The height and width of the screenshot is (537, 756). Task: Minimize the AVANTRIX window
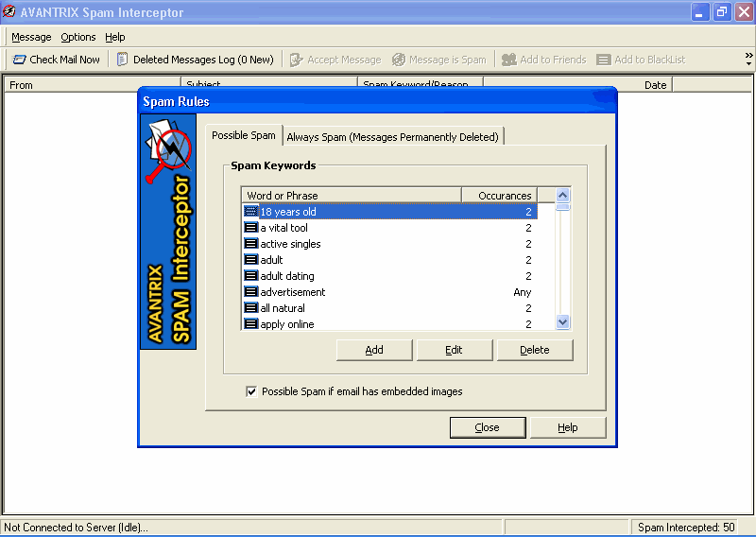pos(699,12)
